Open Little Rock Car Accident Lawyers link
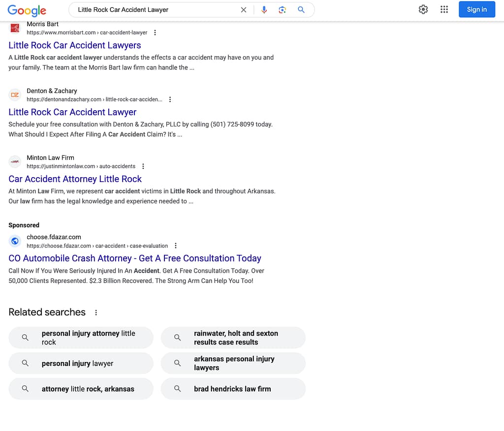 pyautogui.click(x=75, y=45)
